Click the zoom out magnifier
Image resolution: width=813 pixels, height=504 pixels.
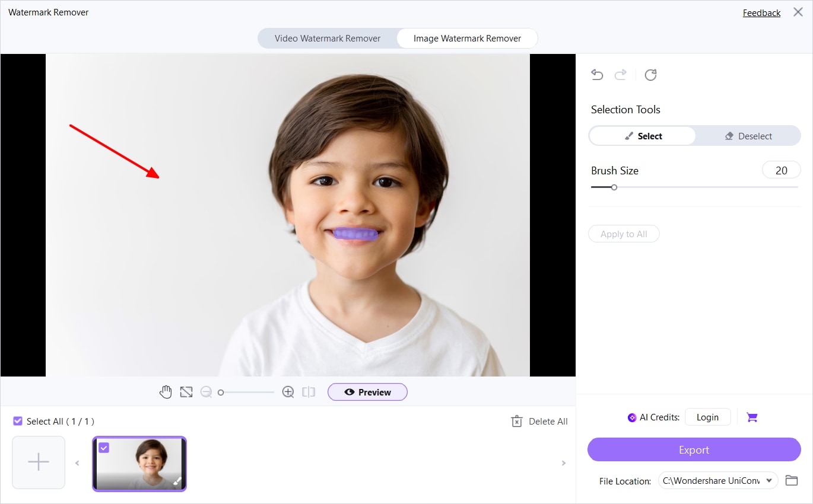tap(206, 392)
